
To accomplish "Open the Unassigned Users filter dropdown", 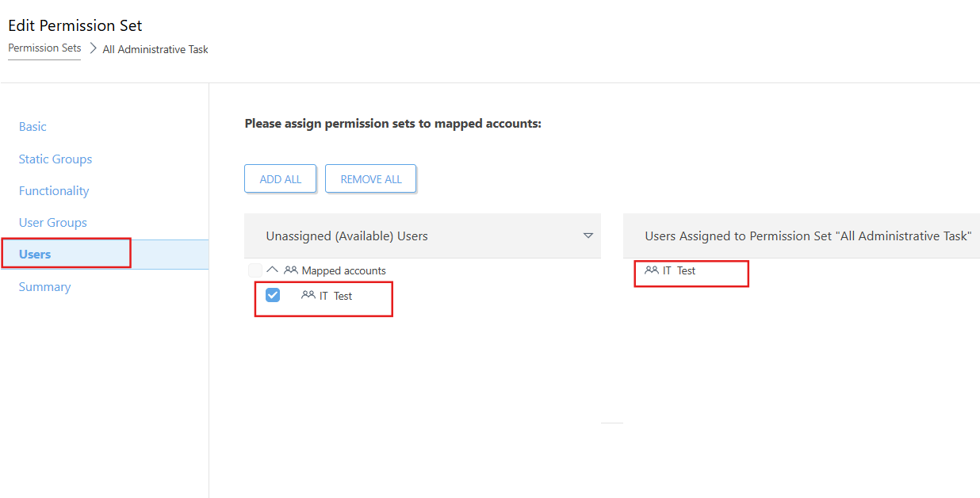I will tap(588, 236).
